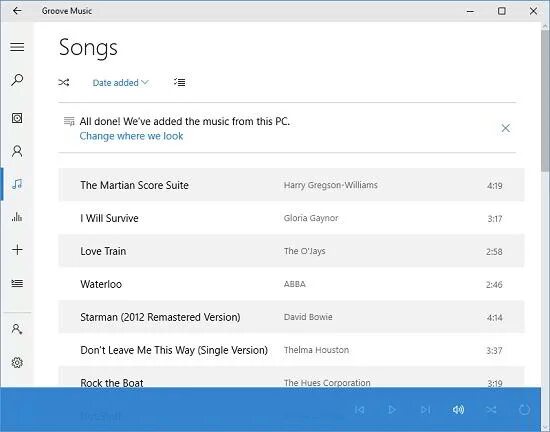Click the select-multiple list icon
This screenshot has width=550, height=432.
(180, 82)
